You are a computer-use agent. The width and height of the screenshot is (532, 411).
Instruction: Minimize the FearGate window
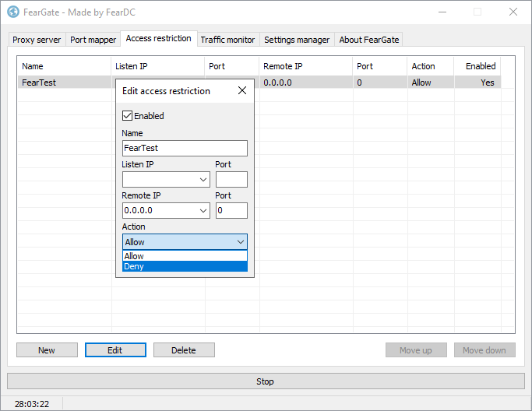pos(442,12)
